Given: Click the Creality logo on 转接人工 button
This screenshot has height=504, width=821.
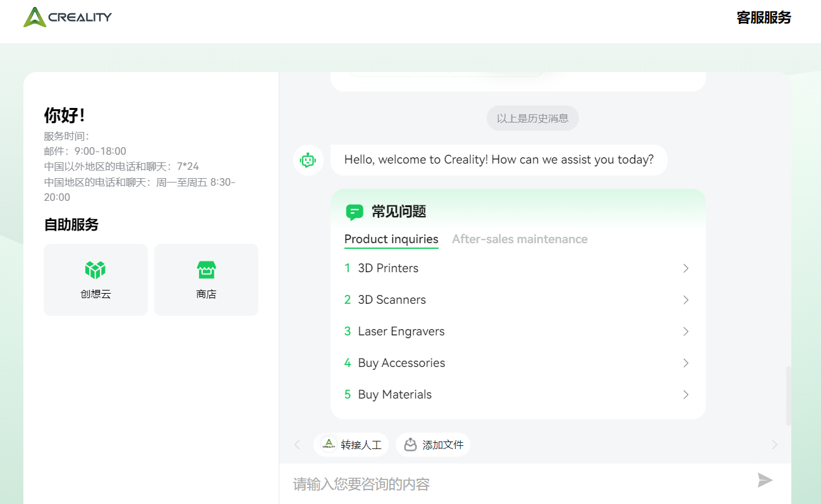Looking at the screenshot, I should point(329,445).
